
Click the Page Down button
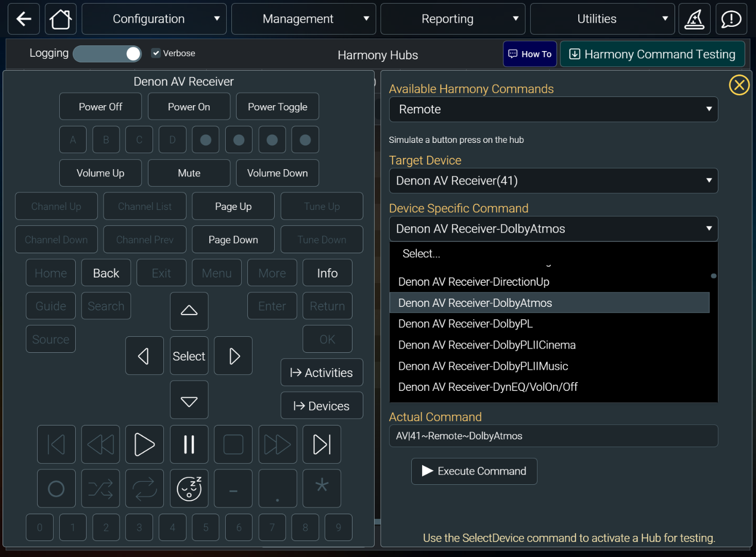pyautogui.click(x=233, y=240)
